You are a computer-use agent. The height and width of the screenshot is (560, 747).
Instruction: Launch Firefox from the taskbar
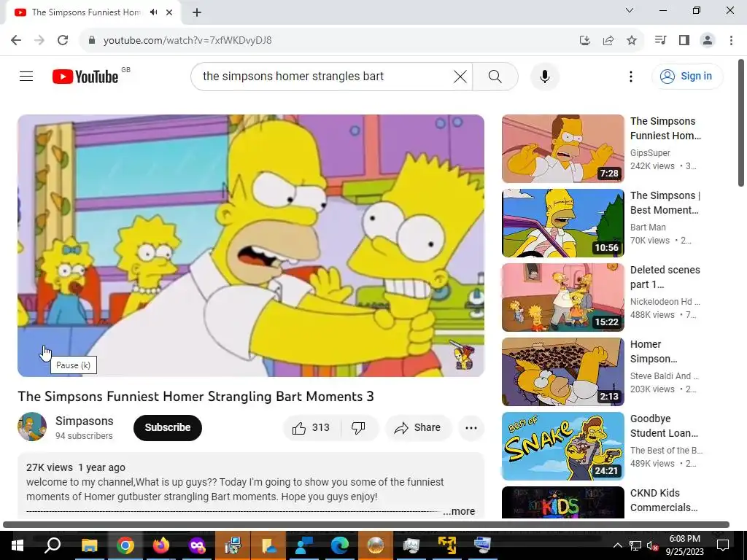161,545
